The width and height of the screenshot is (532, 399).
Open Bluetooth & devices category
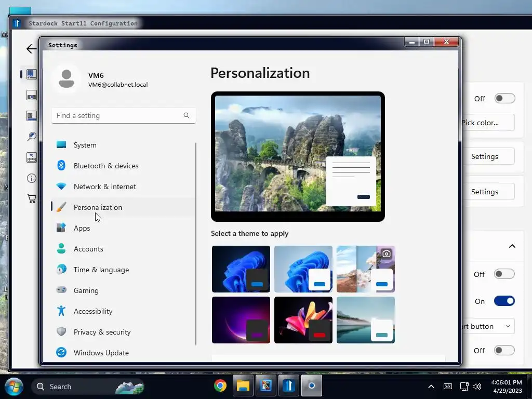[x=123, y=166]
